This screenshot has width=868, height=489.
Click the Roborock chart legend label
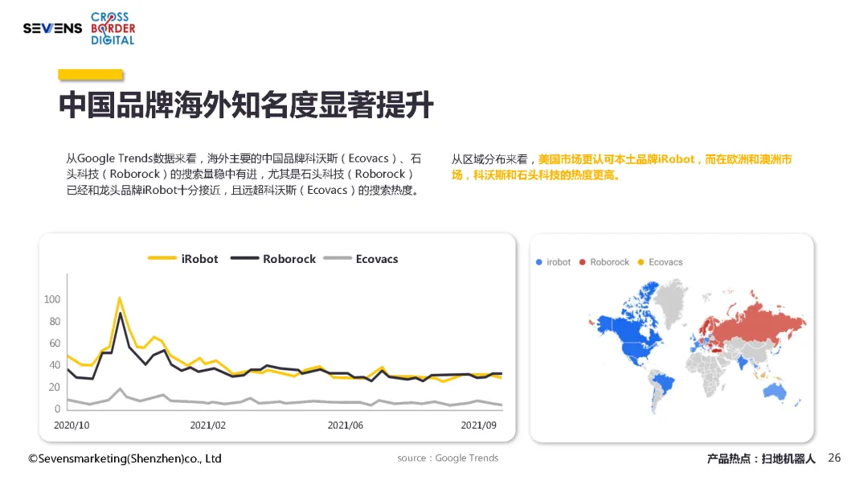pos(289,259)
